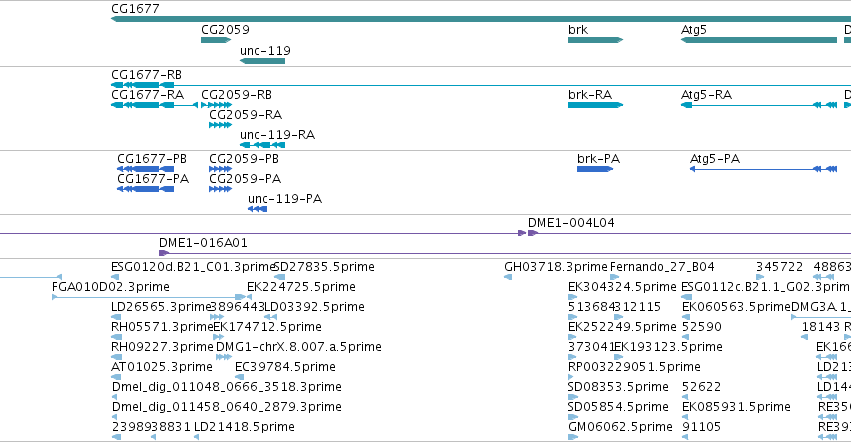The width and height of the screenshot is (851, 442).
Task: Select the GH03718.3prime EST label
Action: pos(556,267)
